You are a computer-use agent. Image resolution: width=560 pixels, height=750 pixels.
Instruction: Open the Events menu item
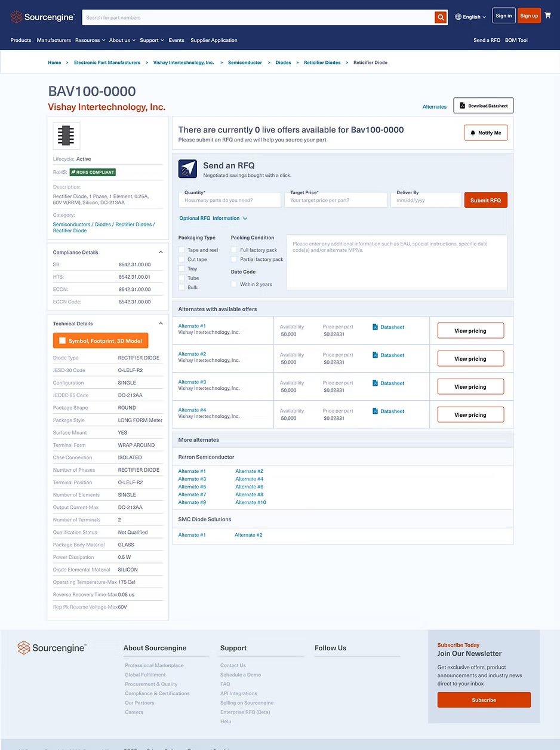(176, 40)
